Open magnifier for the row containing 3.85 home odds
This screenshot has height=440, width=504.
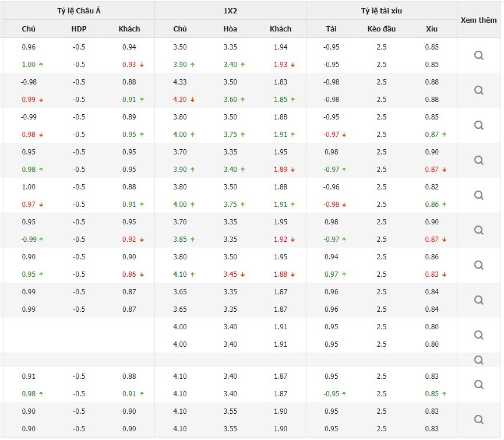click(x=479, y=230)
